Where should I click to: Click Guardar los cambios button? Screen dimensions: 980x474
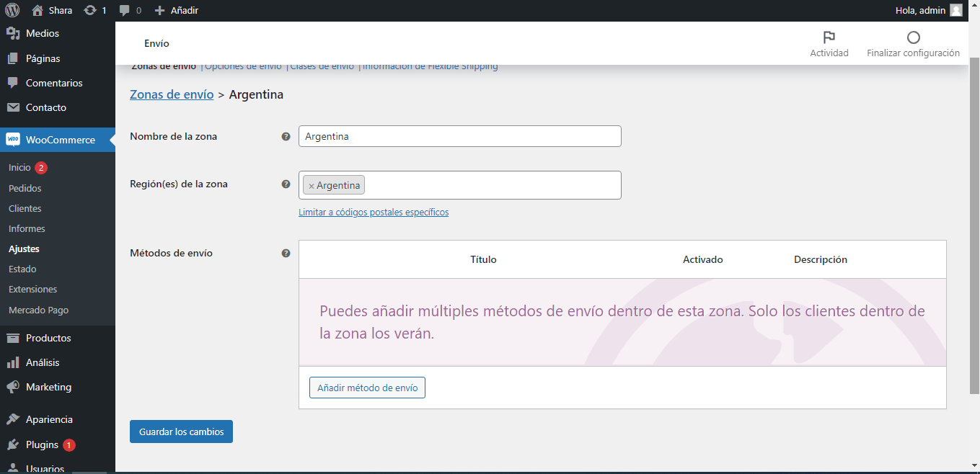coord(181,431)
